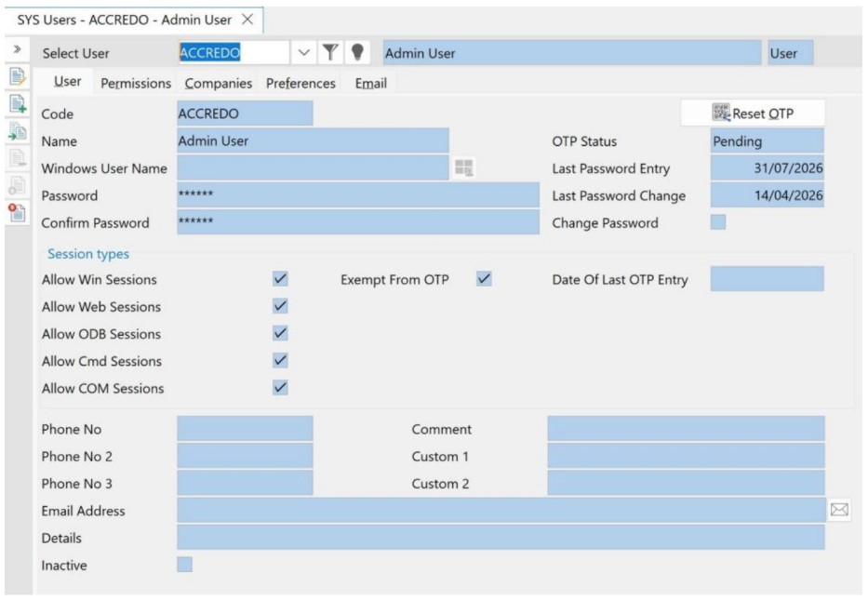Click the edit record icon in left sidebar
The height and width of the screenshot is (600, 868).
click(x=17, y=76)
